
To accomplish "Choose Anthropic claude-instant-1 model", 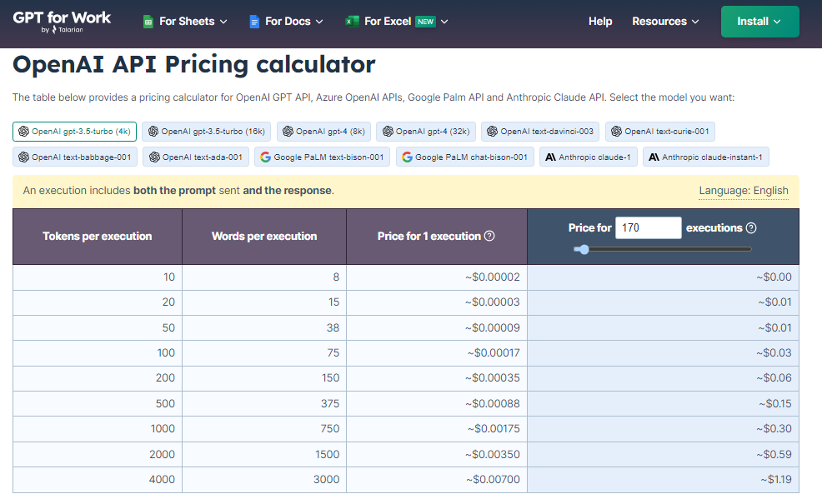I will point(706,157).
